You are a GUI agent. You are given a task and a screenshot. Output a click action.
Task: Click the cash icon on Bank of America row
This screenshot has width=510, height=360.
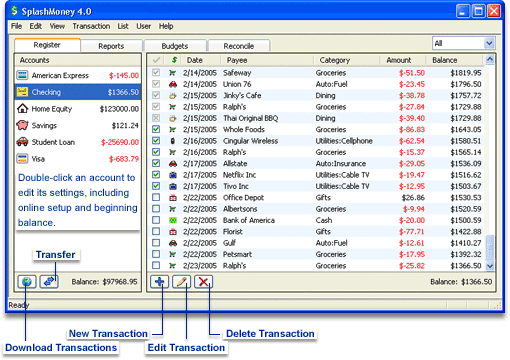point(172,220)
